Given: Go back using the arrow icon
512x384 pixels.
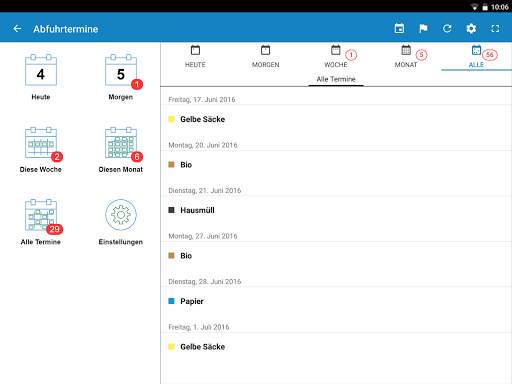Looking at the screenshot, I should coord(17,29).
